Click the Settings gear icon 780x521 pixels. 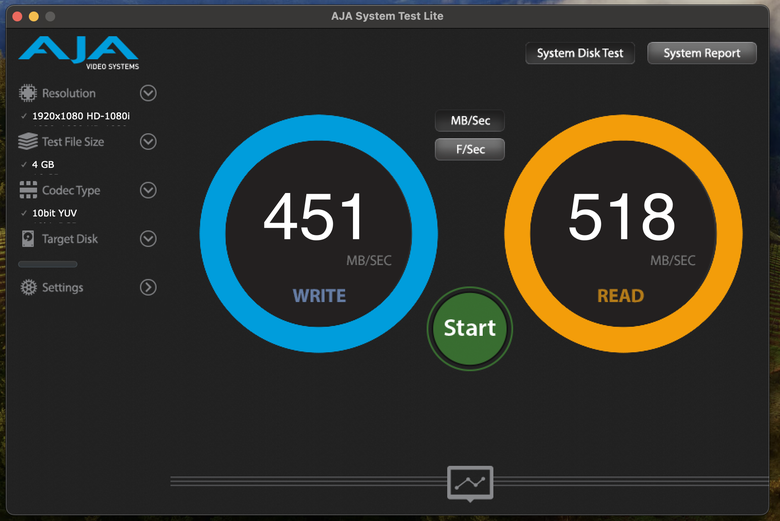pos(28,287)
